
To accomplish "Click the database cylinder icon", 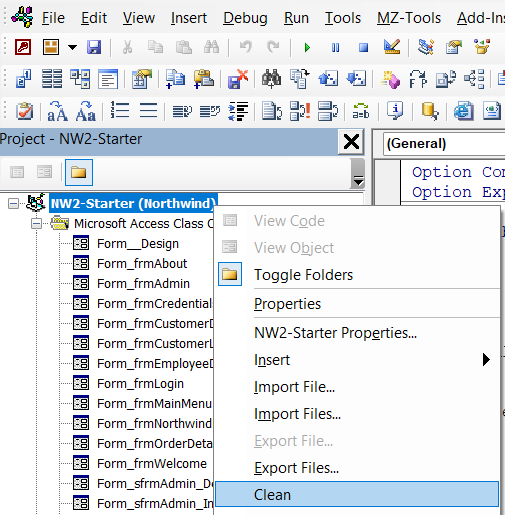I will click(x=429, y=111).
